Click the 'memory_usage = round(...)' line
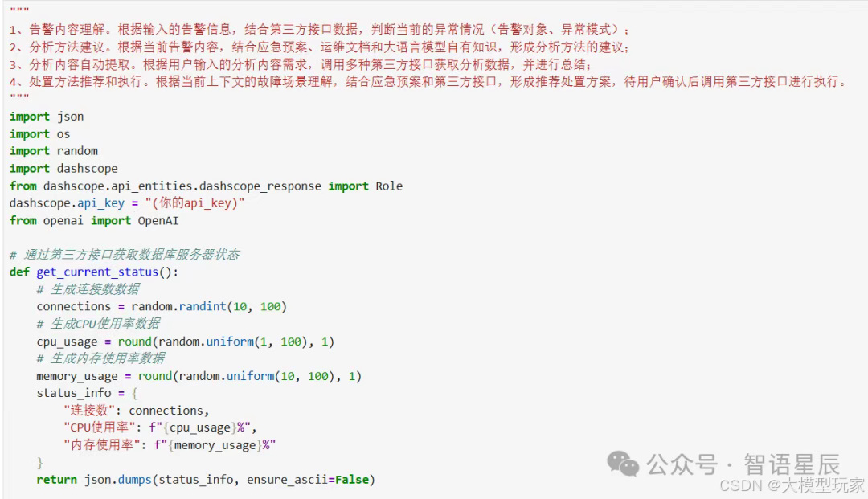The height and width of the screenshot is (499, 868). point(199,376)
